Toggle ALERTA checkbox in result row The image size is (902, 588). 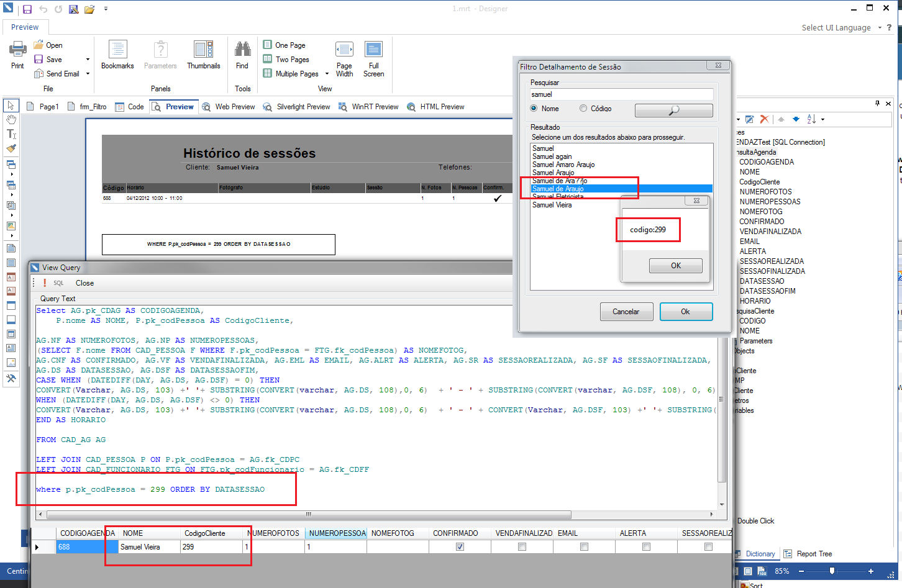[646, 547]
